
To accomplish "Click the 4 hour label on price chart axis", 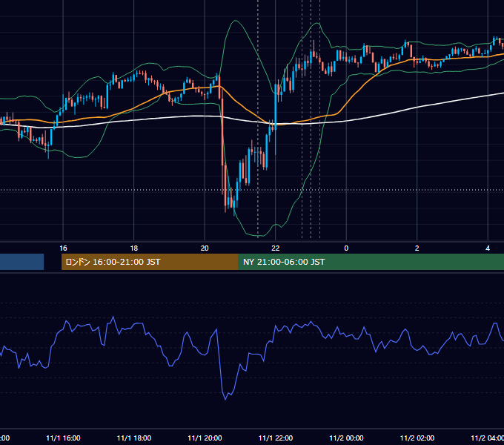I will (488, 248).
